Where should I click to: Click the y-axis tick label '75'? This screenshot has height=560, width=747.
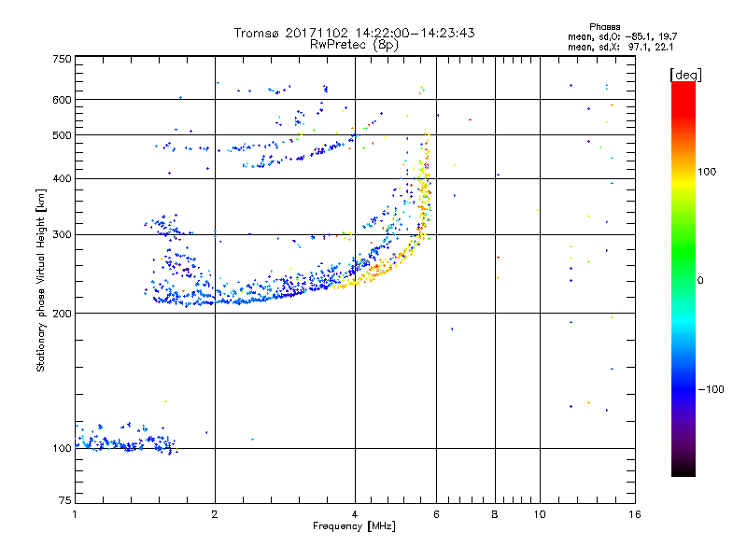coord(65,500)
